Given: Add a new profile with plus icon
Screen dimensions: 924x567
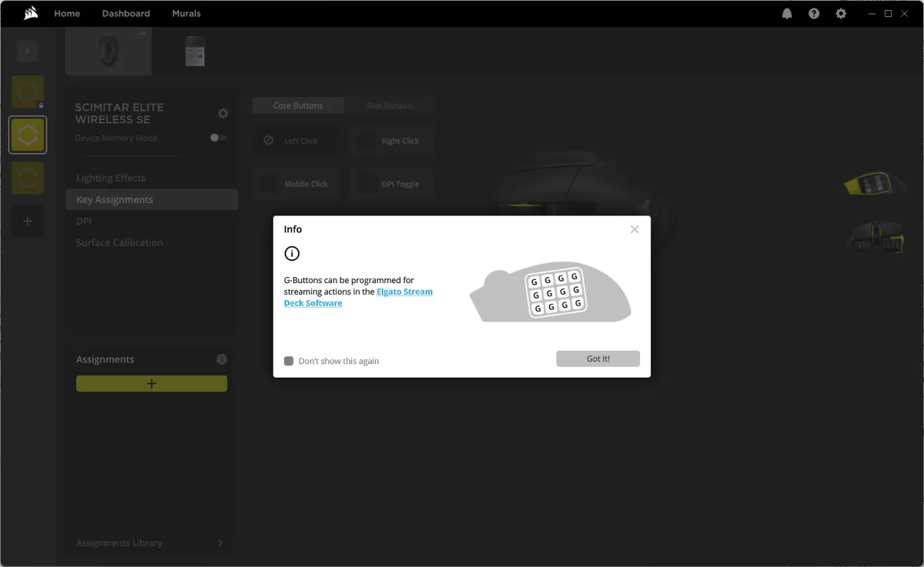Looking at the screenshot, I should tap(28, 221).
